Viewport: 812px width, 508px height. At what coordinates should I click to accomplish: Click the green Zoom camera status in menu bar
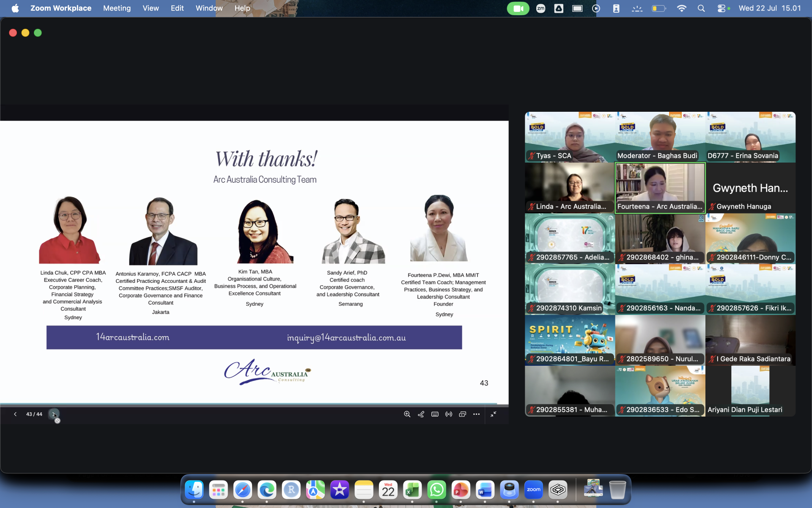pyautogui.click(x=518, y=8)
